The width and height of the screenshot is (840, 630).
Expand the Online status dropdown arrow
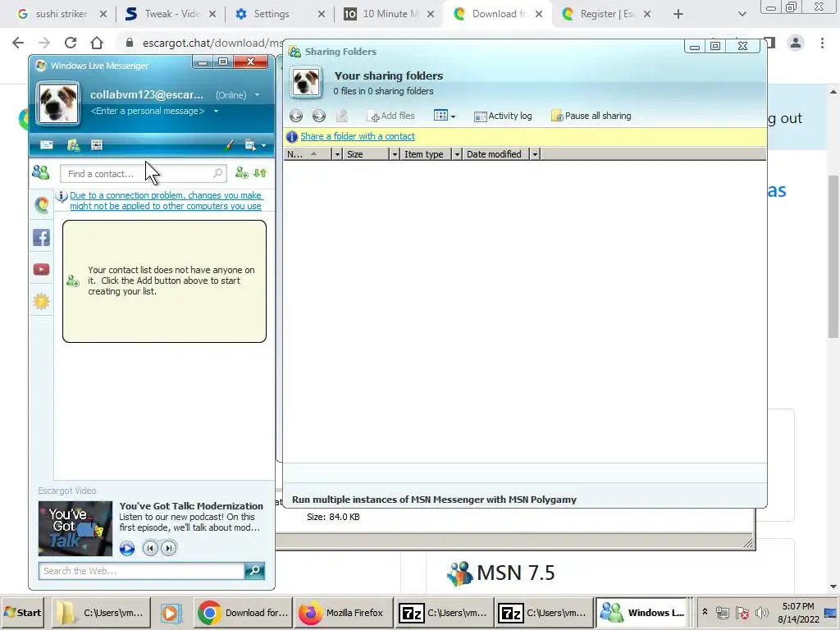[257, 95]
